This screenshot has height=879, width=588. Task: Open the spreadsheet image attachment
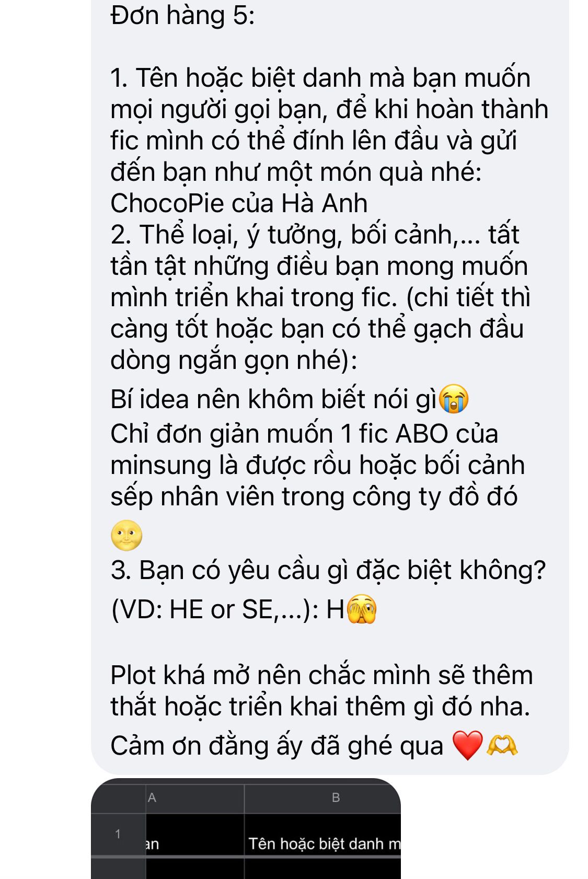(246, 829)
